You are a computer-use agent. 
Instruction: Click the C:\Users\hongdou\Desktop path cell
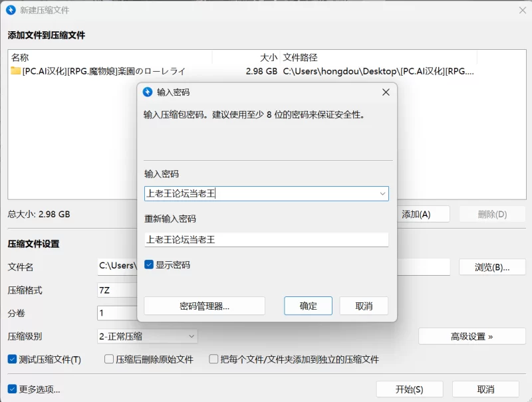[x=378, y=71]
